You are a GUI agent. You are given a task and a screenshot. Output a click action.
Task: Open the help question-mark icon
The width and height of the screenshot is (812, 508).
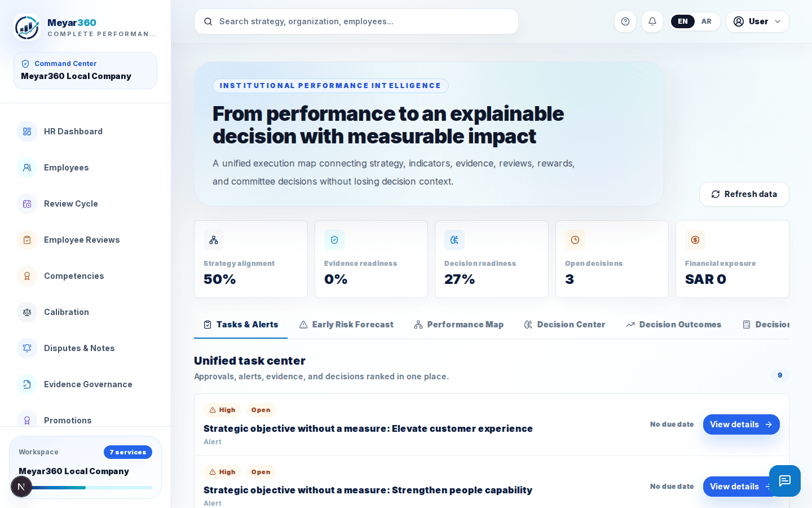pos(625,21)
